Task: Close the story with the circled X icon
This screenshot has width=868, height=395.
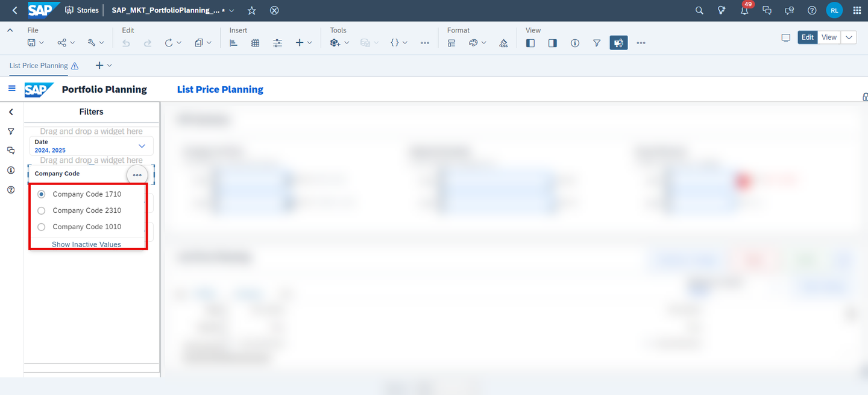Action: 274,10
